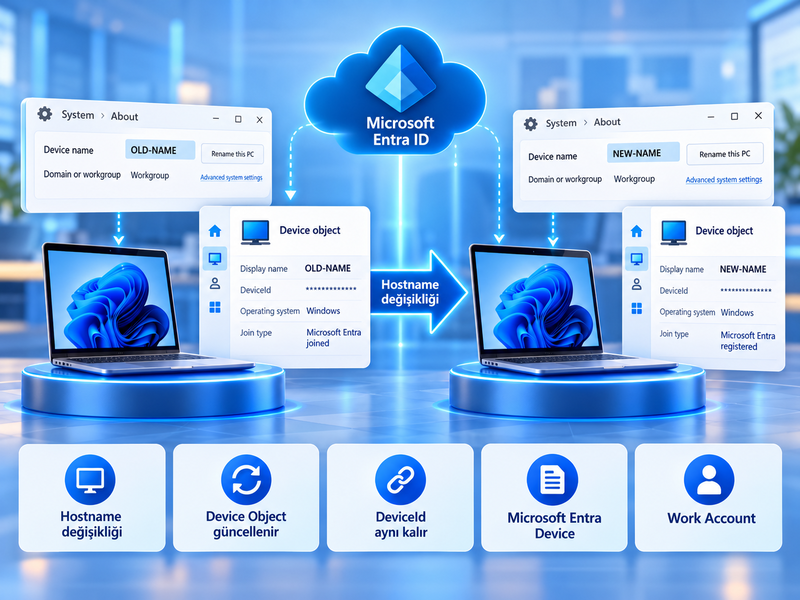Click the Windows grid icon in the left Device object panel

[x=215, y=307]
